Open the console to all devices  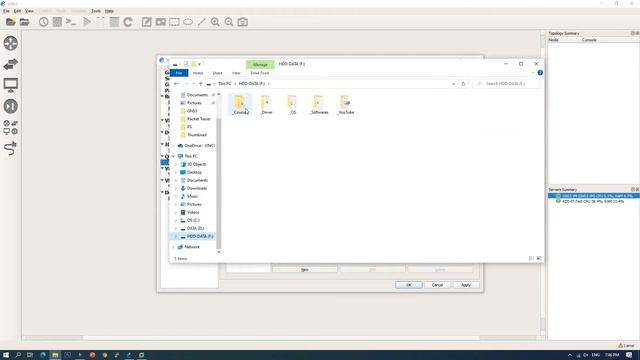point(71,22)
